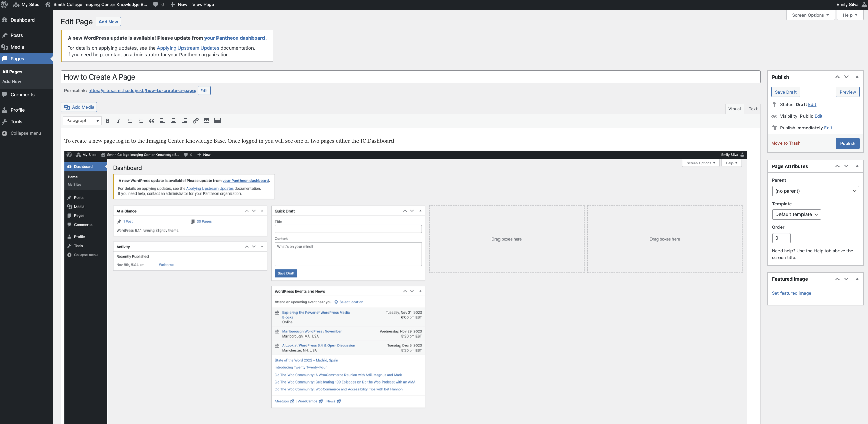Open the page permalink URL

pyautogui.click(x=142, y=91)
